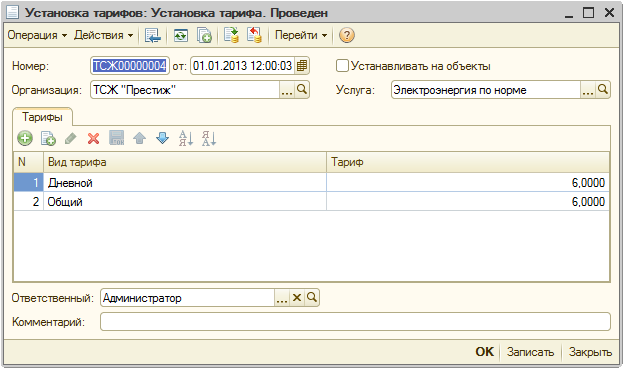Open the Перейти dropdown menu
This screenshot has width=623, height=368.
tap(301, 35)
